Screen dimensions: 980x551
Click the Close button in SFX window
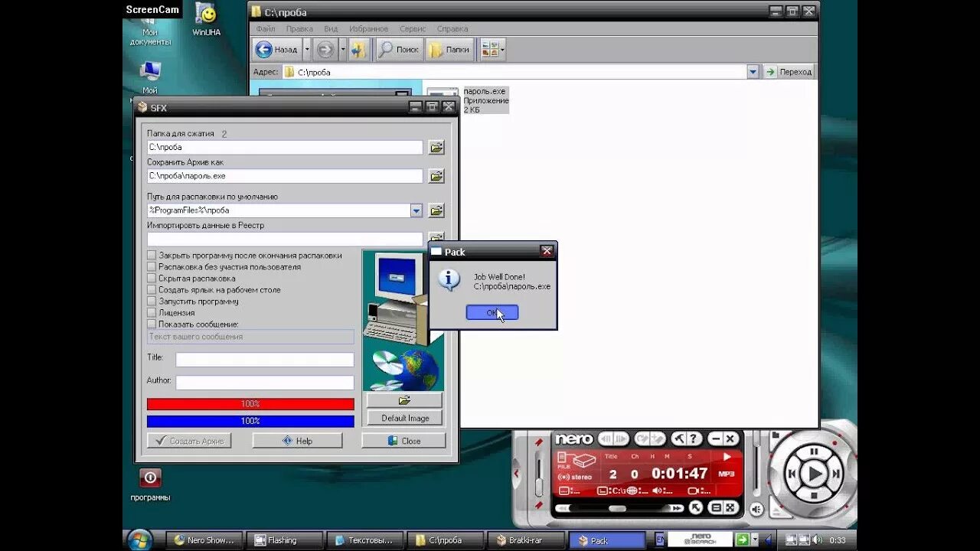[403, 441]
